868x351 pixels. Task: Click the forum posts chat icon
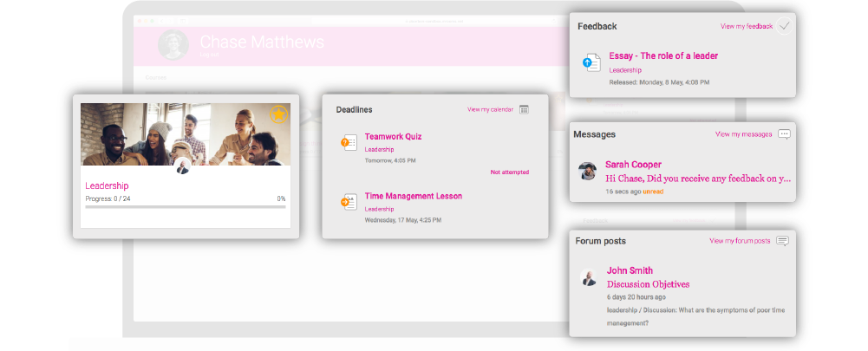pyautogui.click(x=782, y=241)
